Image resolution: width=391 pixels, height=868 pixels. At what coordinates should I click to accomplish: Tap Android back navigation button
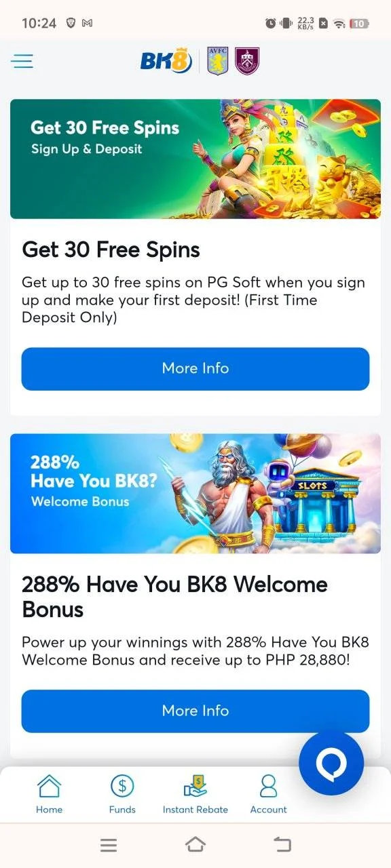(282, 845)
